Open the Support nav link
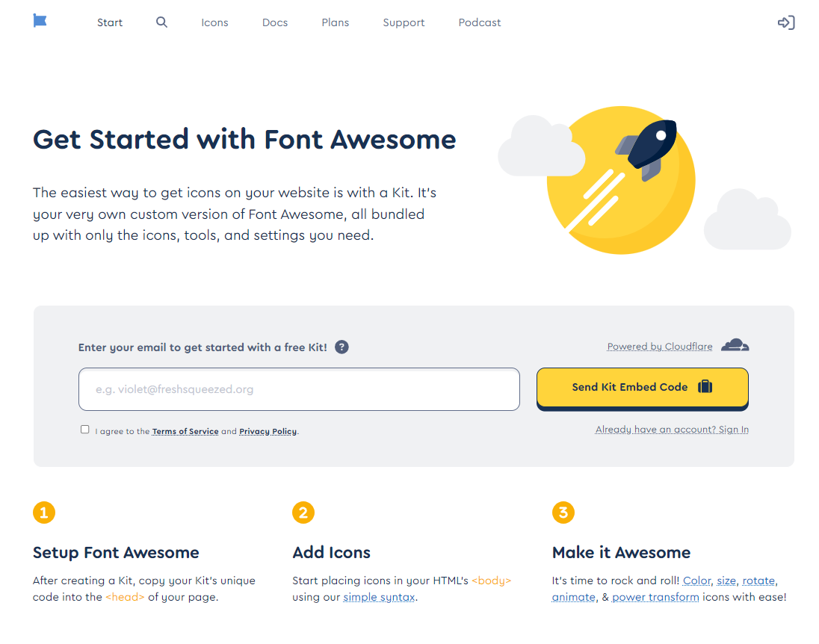Image resolution: width=819 pixels, height=644 pixels. tap(404, 22)
